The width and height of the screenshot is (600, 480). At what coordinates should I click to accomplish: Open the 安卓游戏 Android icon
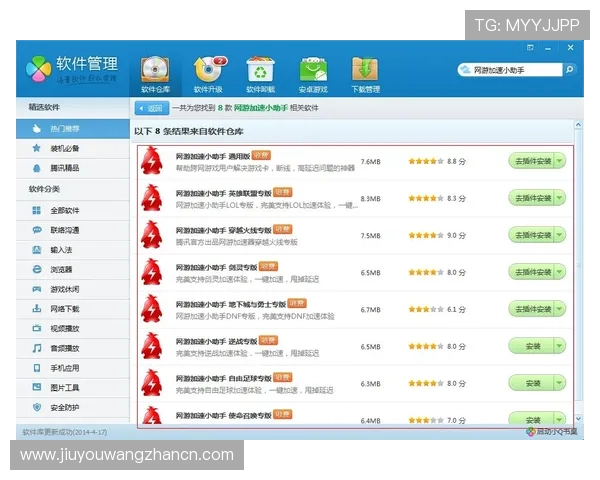click(x=313, y=69)
